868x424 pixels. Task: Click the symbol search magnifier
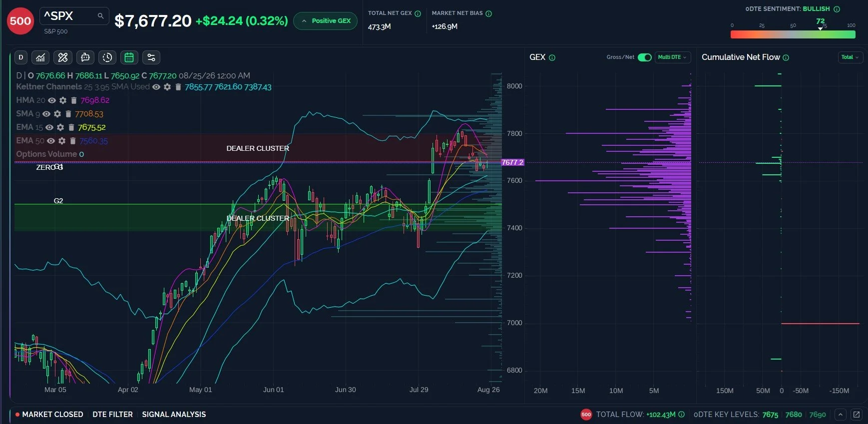point(100,16)
